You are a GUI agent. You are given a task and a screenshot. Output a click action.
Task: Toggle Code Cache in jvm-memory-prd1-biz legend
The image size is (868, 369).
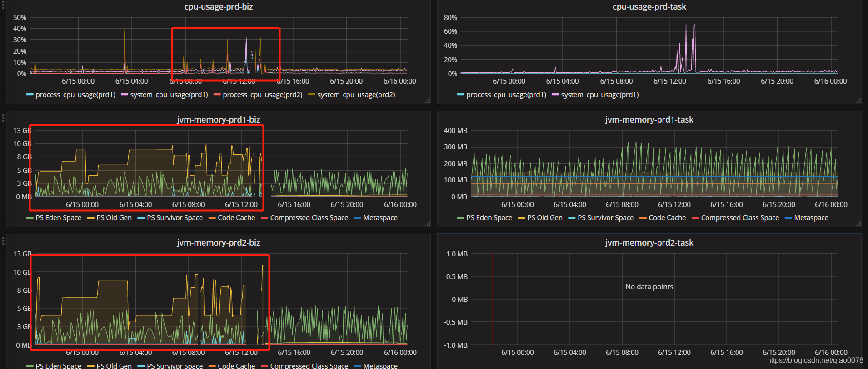236,218
